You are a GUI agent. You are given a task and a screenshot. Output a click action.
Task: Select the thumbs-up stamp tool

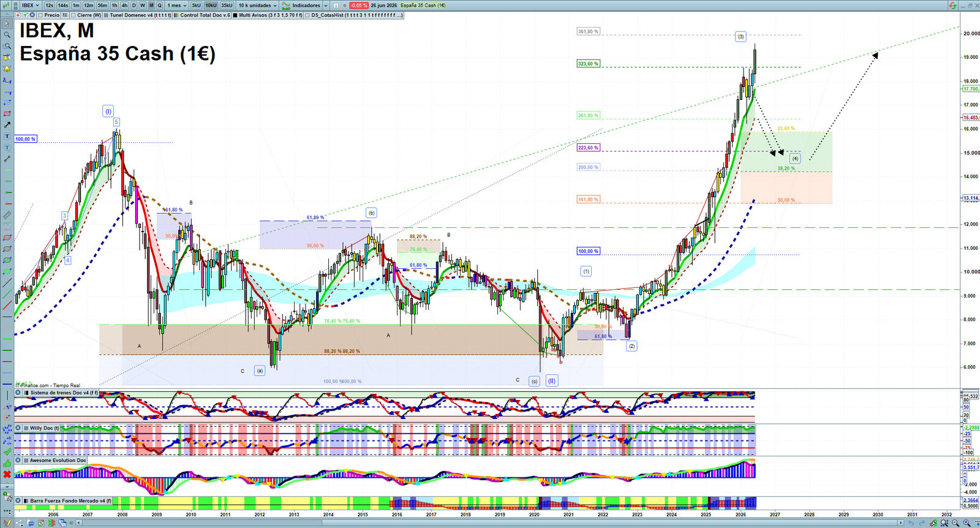pyautogui.click(x=7, y=463)
